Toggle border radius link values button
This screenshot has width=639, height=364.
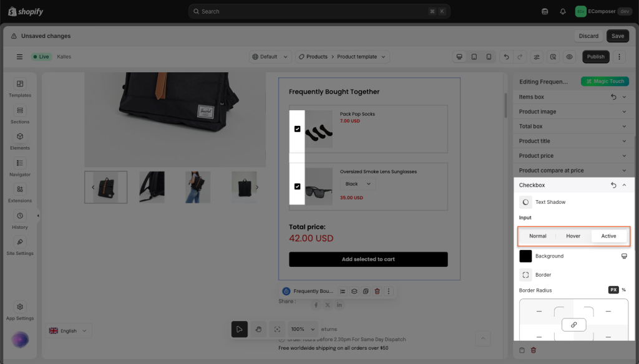tap(573, 324)
